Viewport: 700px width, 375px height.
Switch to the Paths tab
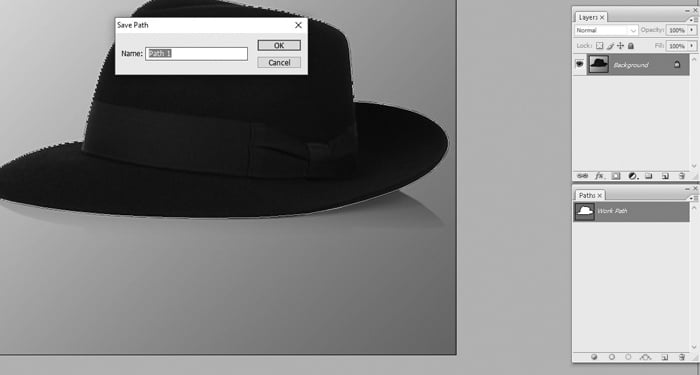[587, 196]
